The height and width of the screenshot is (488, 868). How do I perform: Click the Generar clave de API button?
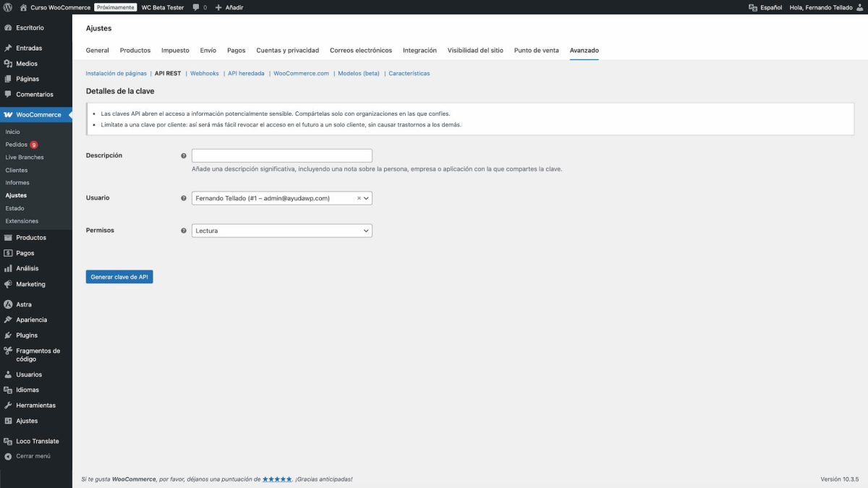pos(119,276)
